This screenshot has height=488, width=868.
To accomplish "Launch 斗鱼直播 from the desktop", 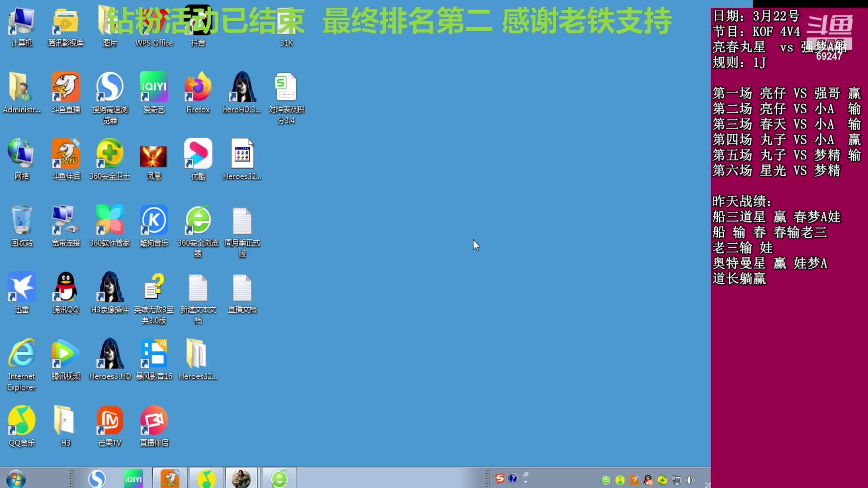I will pyautogui.click(x=66, y=93).
